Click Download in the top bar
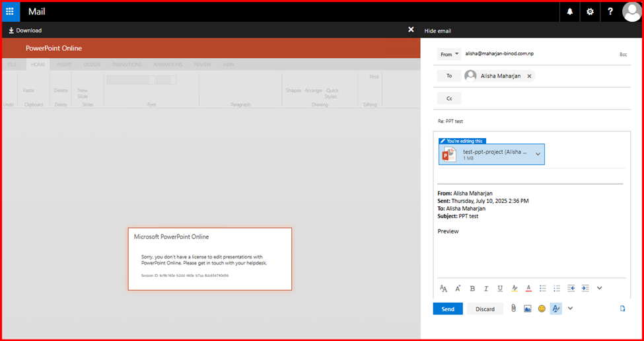 24,30
